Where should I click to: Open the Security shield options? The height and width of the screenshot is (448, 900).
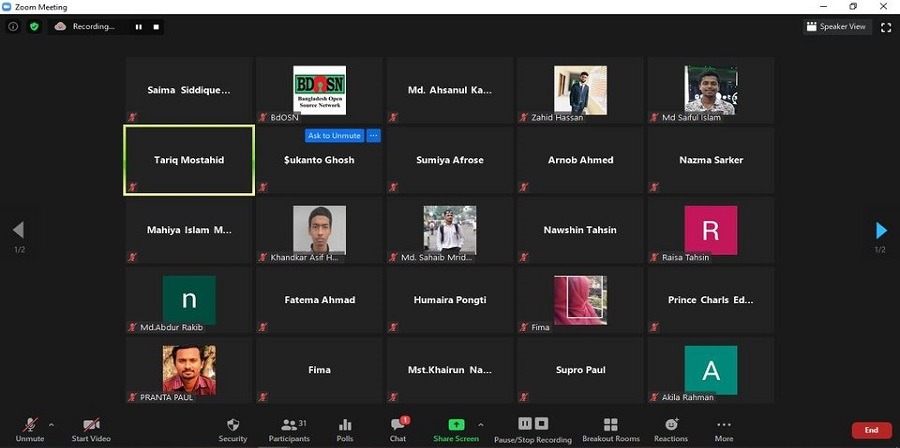[232, 429]
